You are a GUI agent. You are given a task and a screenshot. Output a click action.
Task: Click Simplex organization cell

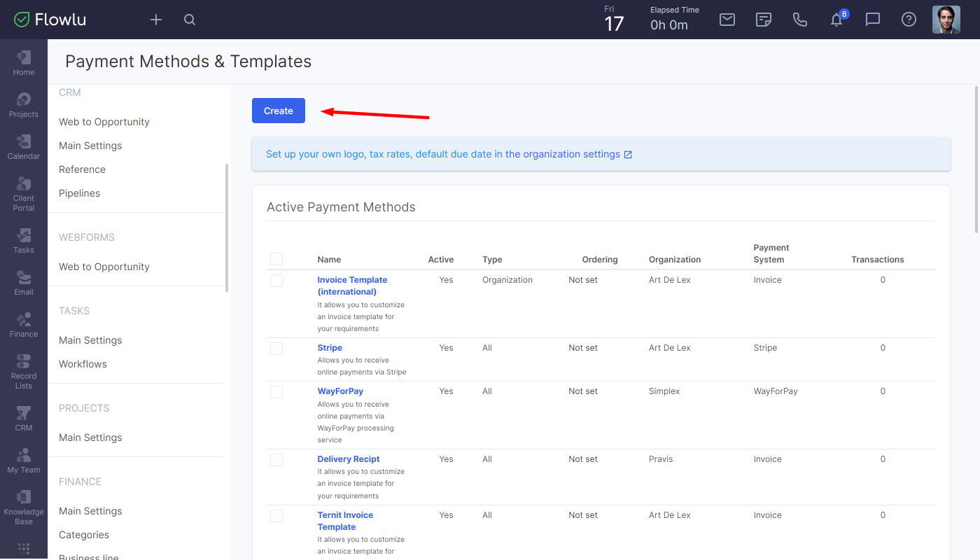point(664,391)
